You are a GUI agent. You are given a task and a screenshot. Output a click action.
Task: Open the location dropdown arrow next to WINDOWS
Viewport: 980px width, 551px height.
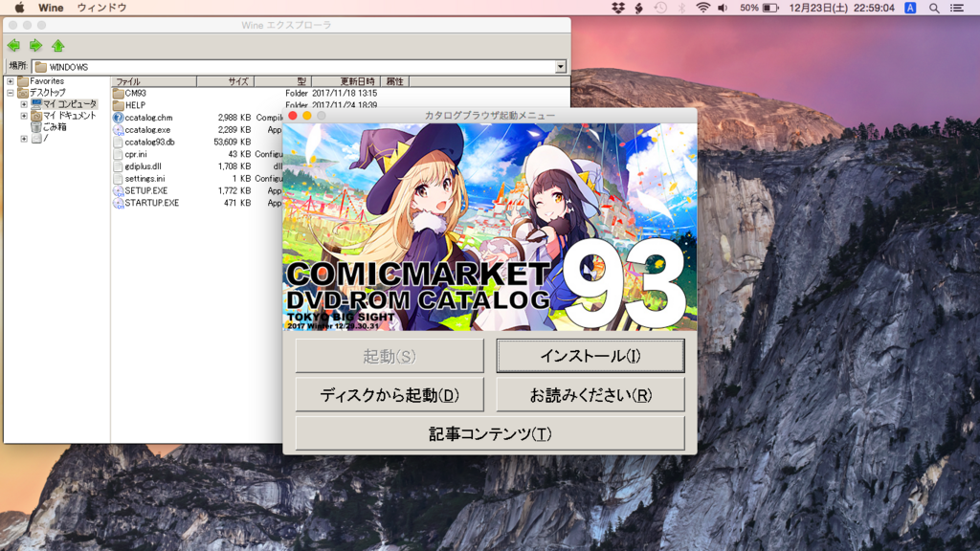point(561,67)
